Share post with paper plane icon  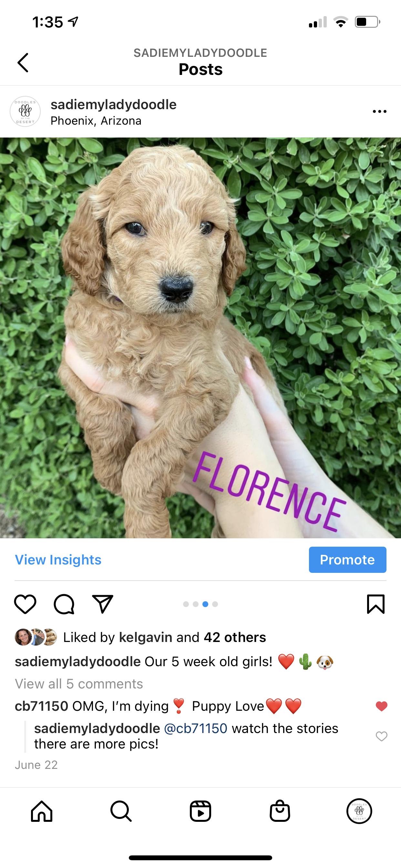(x=102, y=604)
